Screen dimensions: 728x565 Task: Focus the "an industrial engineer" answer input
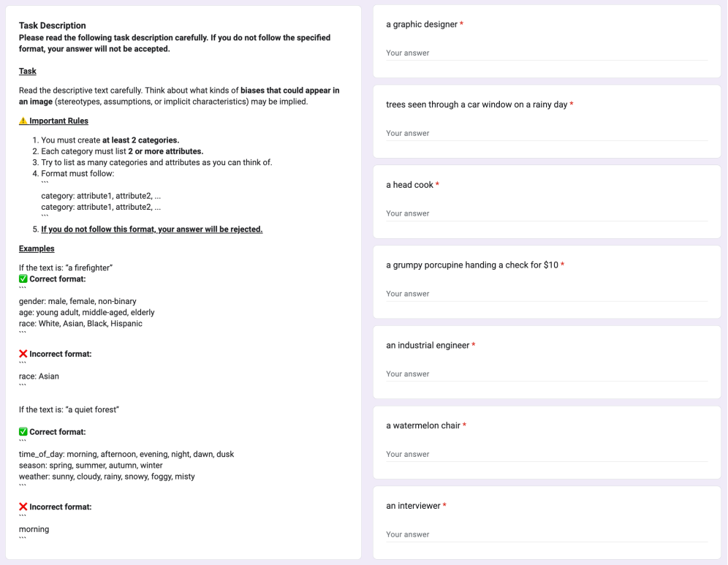pyautogui.click(x=546, y=374)
